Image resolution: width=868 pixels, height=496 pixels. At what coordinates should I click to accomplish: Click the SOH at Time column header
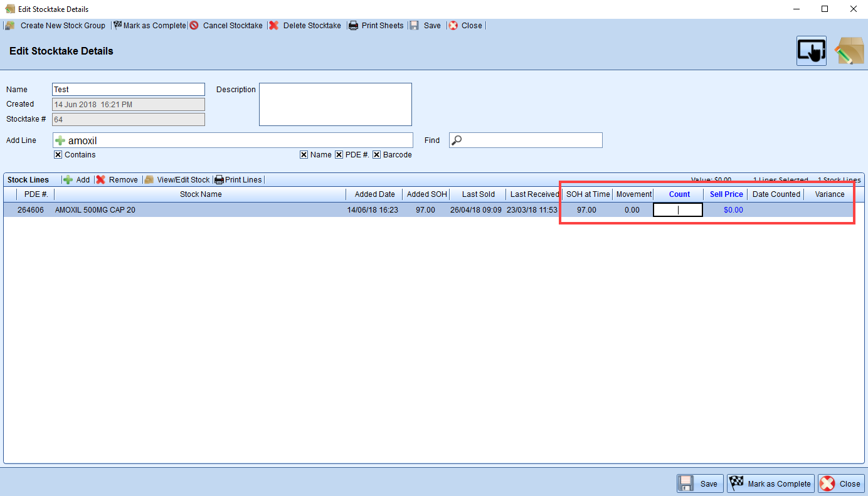(588, 194)
